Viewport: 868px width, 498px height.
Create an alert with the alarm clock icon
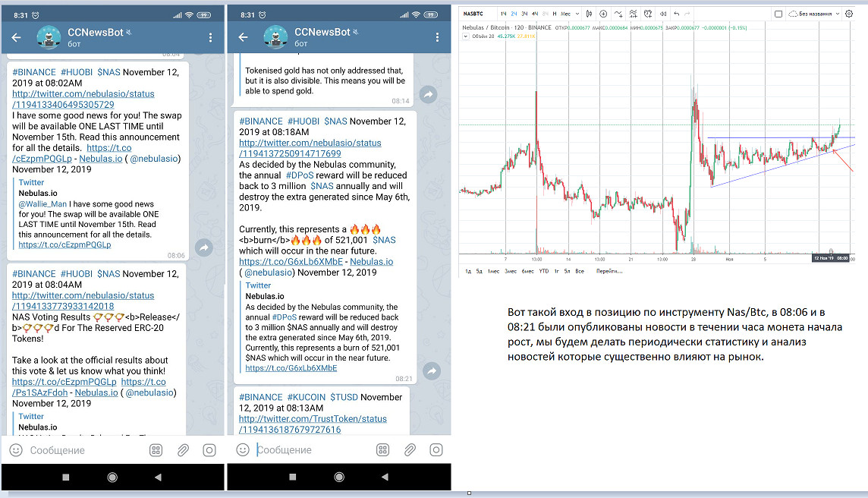coord(648,14)
